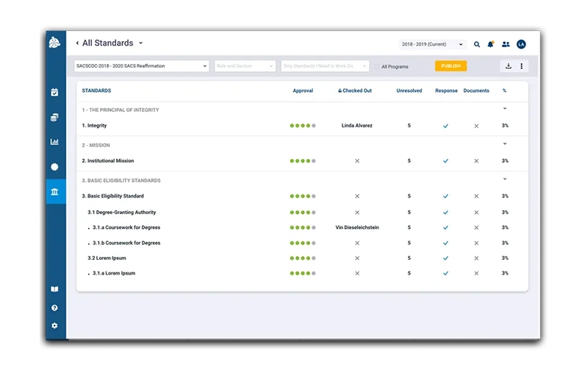
Task: Click the calendar check icon in sidebar
Action: [54, 93]
